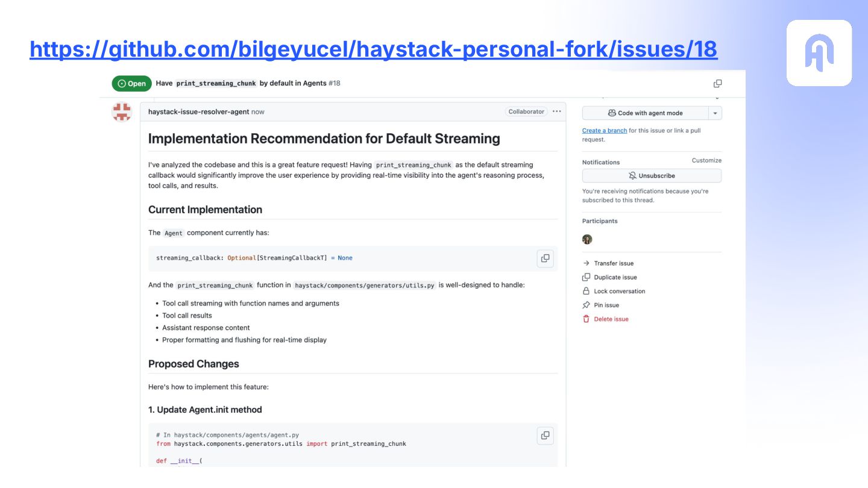Click Customize notifications link

click(x=706, y=160)
